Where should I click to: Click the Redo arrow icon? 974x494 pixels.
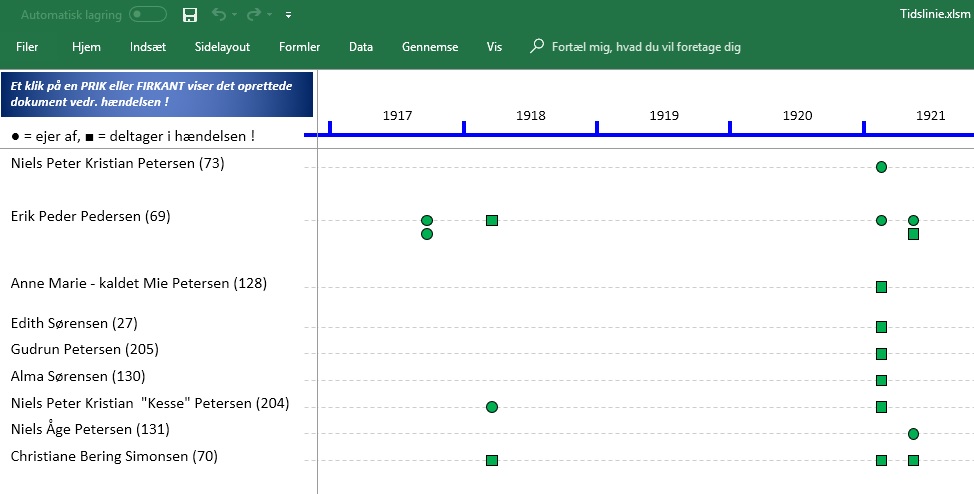point(254,14)
